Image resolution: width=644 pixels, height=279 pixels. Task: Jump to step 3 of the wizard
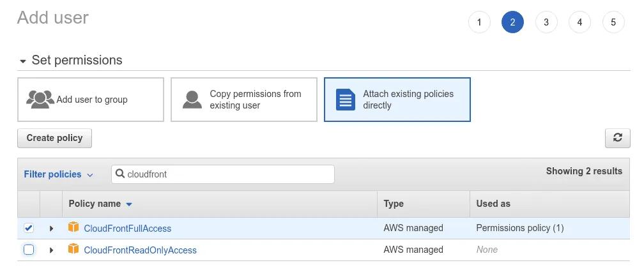coord(546,22)
